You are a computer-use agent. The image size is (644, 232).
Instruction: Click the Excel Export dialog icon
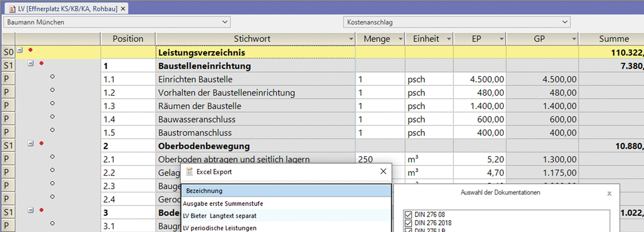click(x=189, y=172)
